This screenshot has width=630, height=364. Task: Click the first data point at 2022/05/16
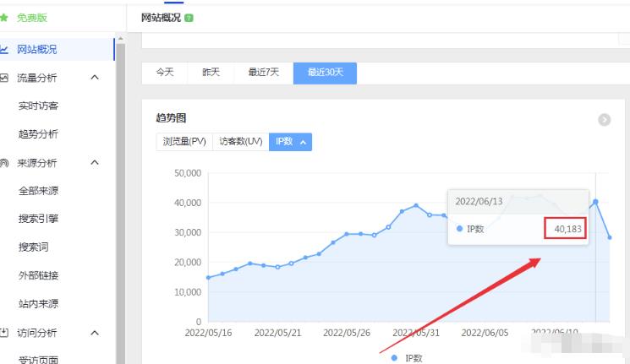pos(208,277)
